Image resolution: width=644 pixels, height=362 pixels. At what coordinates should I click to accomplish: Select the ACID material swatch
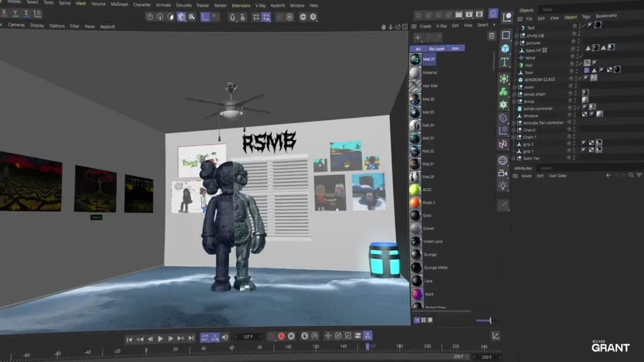415,190
